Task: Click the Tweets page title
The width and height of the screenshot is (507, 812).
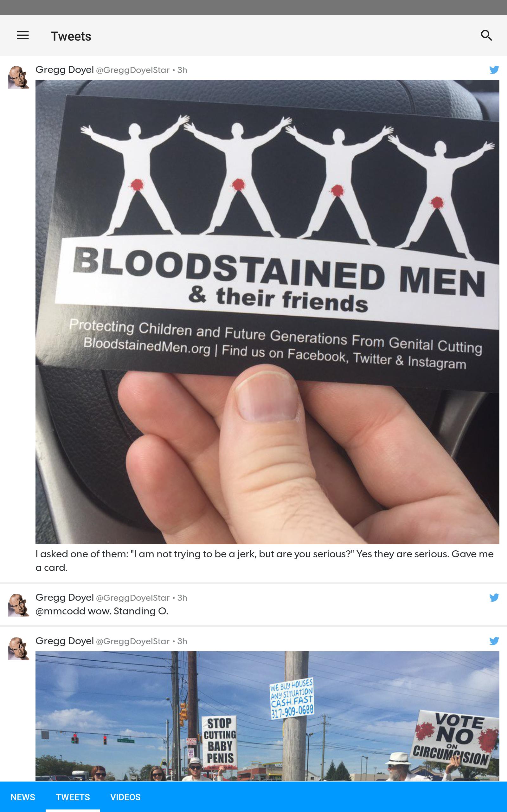Action: tap(71, 36)
